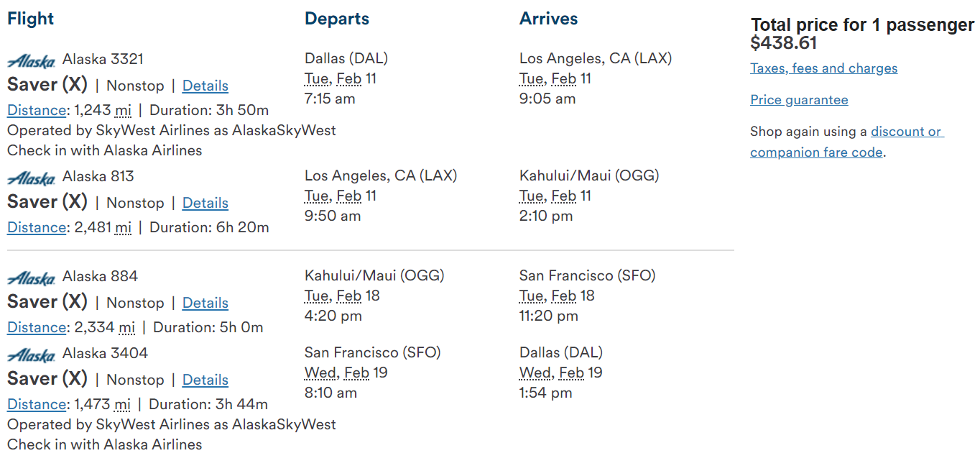Click Distance link for 2,481 mi flight

tap(37, 227)
